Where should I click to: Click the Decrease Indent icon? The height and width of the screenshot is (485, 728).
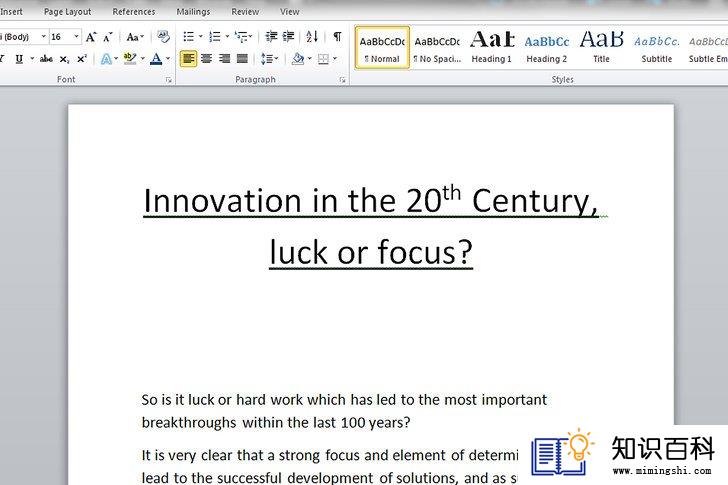[271, 36]
